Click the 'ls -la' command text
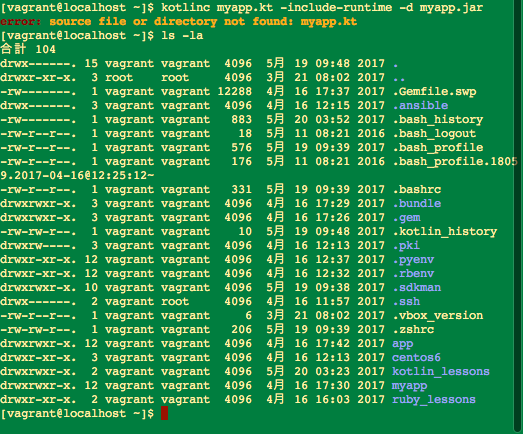Viewport: 523px width, 434px height. [182, 35]
